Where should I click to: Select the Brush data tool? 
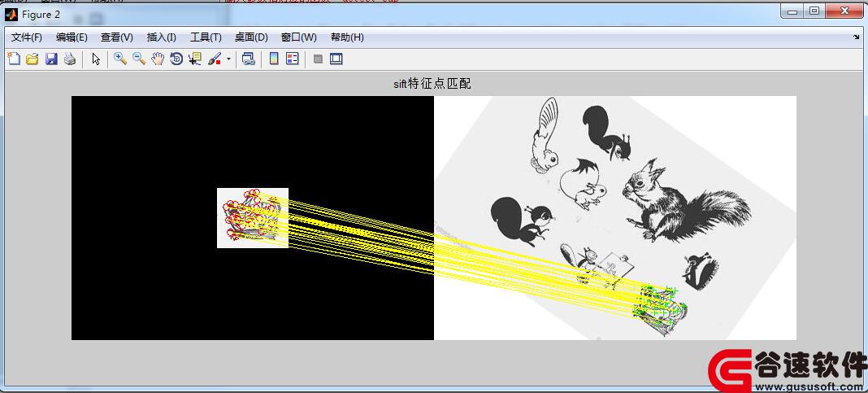215,59
